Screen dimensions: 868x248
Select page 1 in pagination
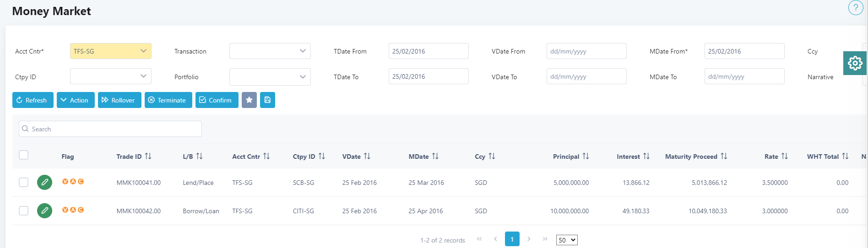pyautogui.click(x=512, y=239)
